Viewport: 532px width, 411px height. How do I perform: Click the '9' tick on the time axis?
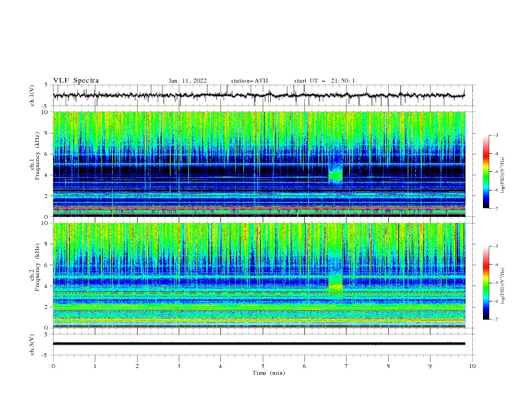[x=430, y=366]
